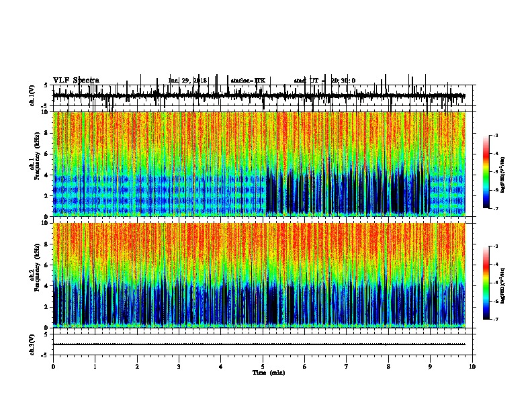This screenshot has height=411, width=532.
Task: Select the 'Jan 29, 2018' date label
Action: [x=187, y=81]
